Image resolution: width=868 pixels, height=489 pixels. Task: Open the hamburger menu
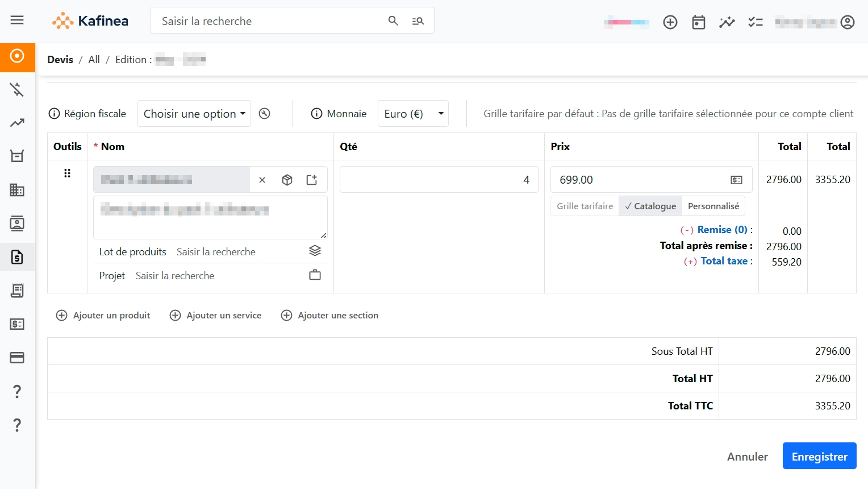(17, 20)
